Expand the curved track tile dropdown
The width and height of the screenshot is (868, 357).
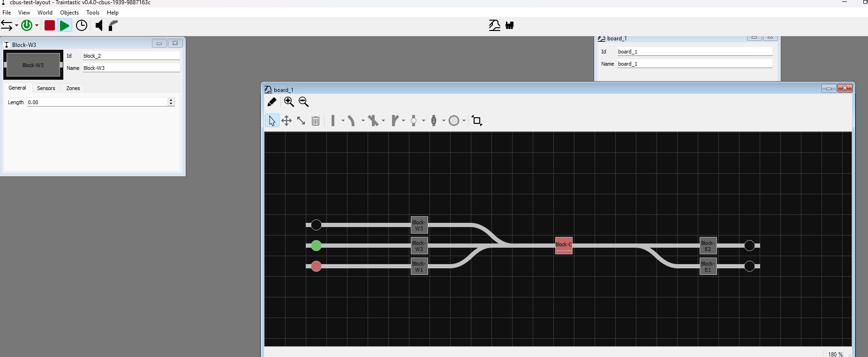pos(363,121)
